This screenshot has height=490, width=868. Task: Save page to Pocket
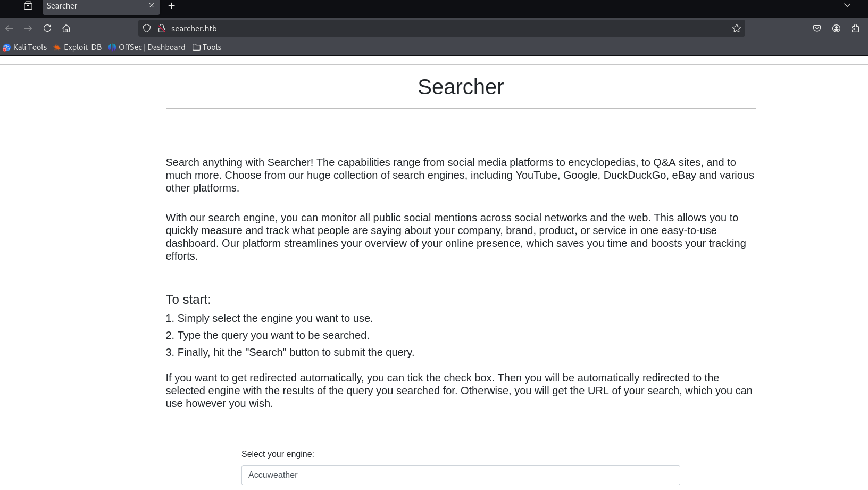pyautogui.click(x=816, y=28)
